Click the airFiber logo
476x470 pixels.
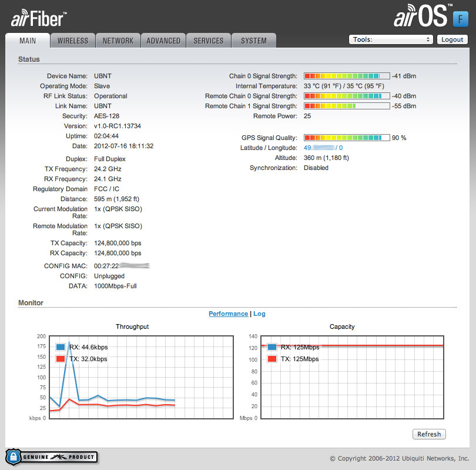tap(39, 18)
